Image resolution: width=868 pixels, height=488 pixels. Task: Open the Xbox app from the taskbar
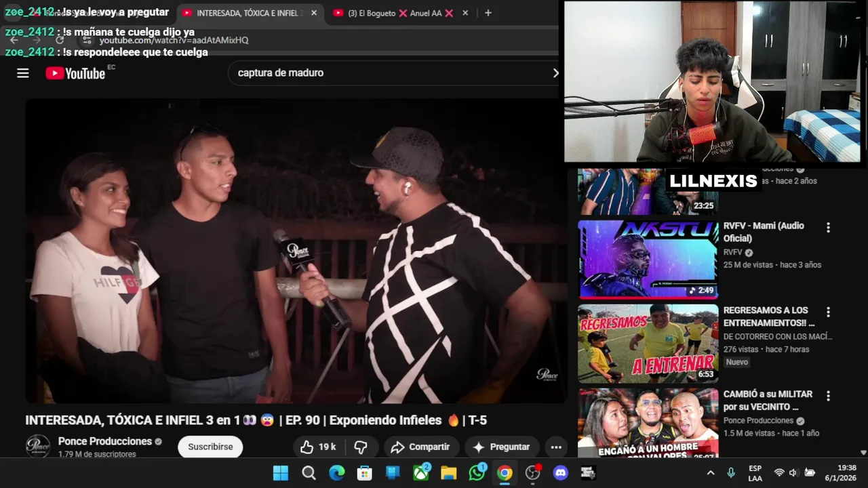pos(421,473)
